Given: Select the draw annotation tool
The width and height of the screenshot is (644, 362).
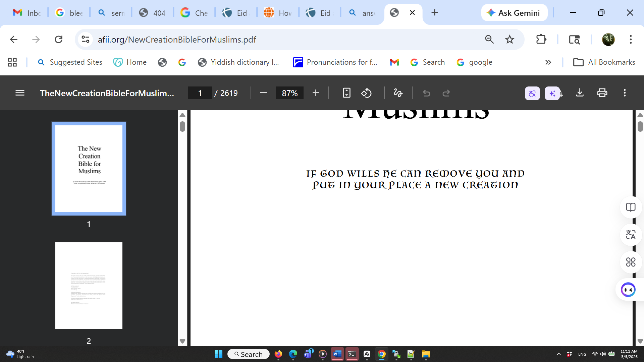Looking at the screenshot, I should point(398,93).
